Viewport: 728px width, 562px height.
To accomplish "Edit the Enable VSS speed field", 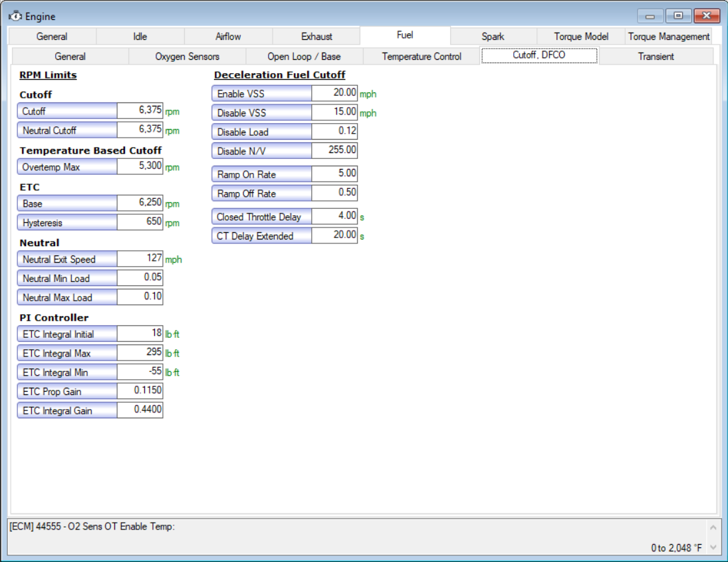I will [334, 94].
